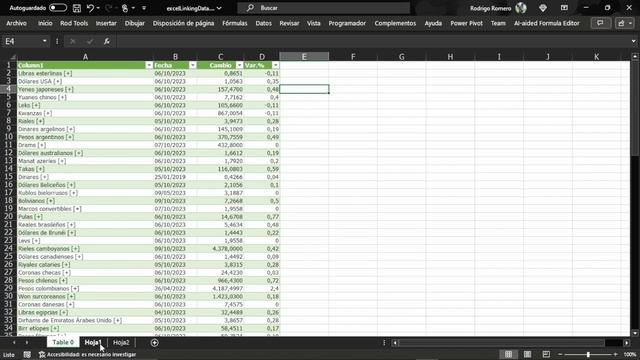640x360 pixels.
Task: Click the Enter checkmark formula bar icon
Action: point(90,41)
